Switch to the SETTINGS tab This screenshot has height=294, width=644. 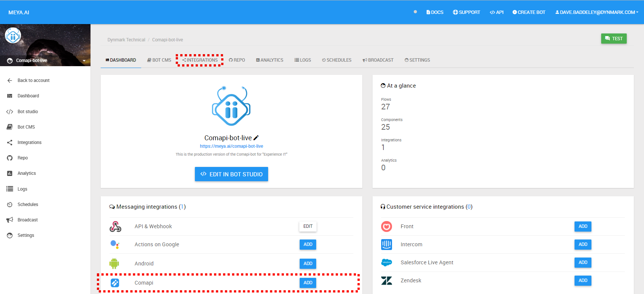(417, 60)
